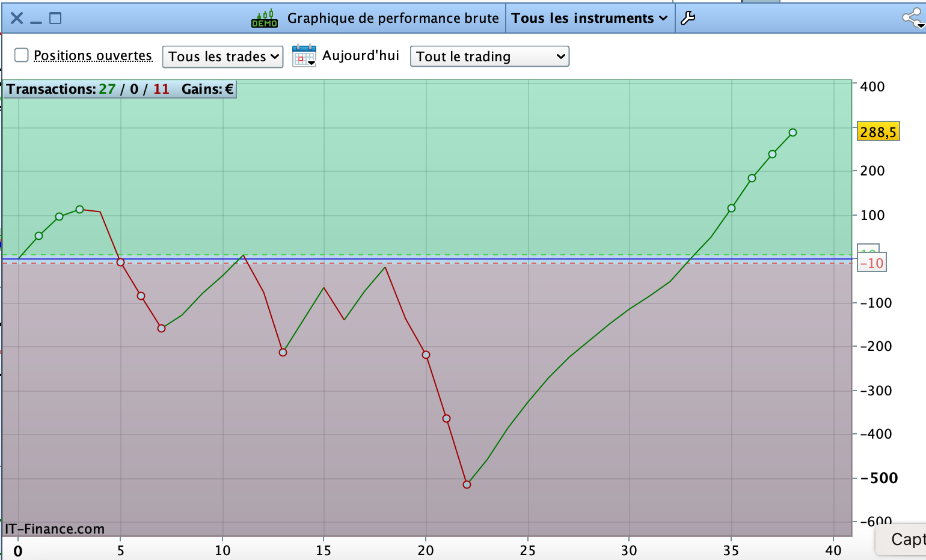This screenshot has width=926, height=560.
Task: Click the IT-Finance.com text
Action: [55, 529]
